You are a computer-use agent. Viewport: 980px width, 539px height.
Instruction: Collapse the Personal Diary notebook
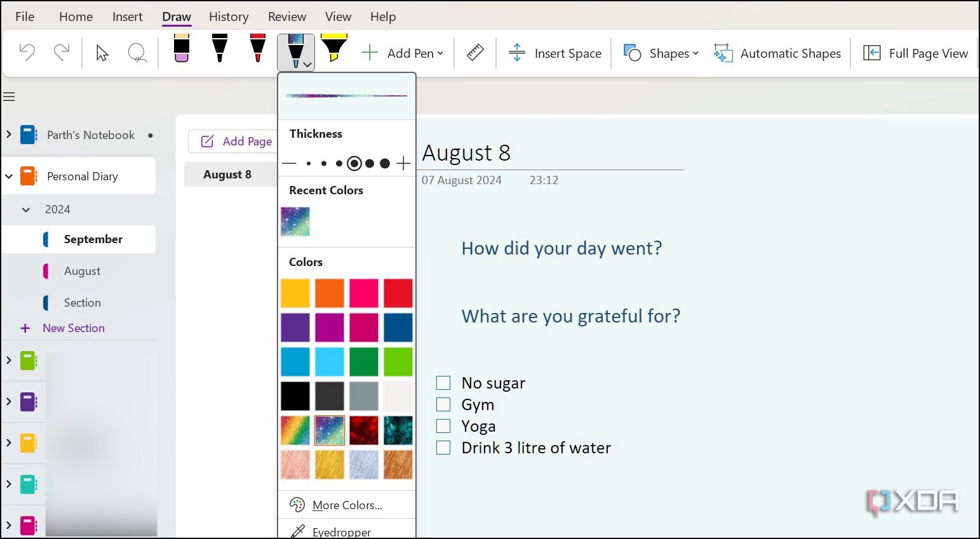coord(9,176)
